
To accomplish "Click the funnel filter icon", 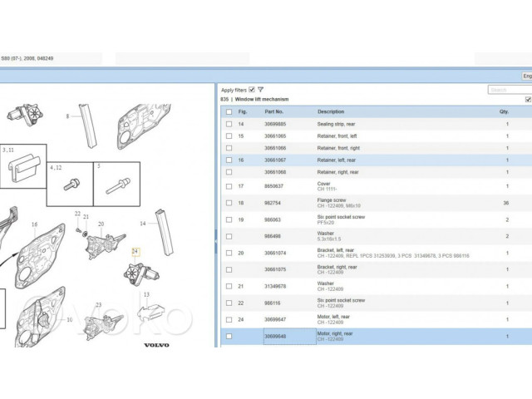I will (260, 89).
